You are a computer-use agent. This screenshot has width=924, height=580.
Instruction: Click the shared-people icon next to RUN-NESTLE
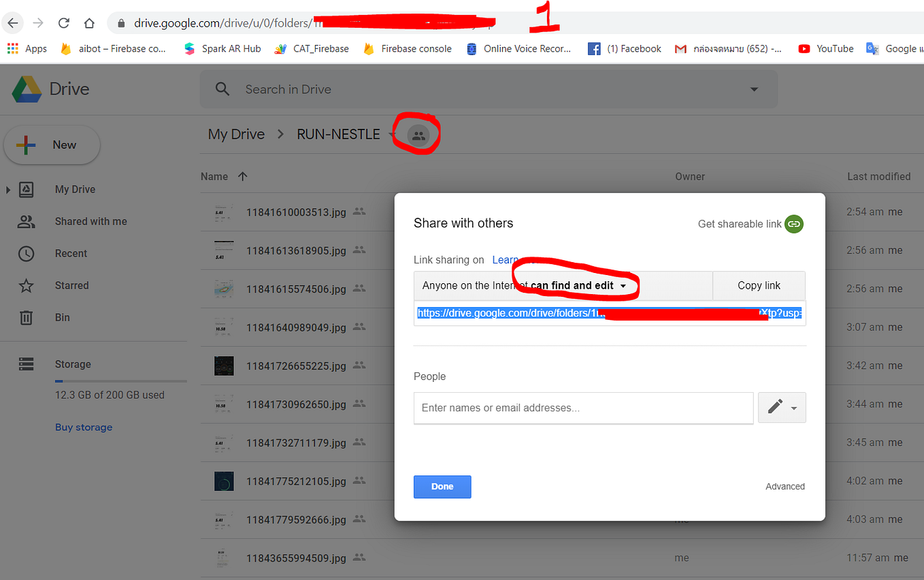[x=417, y=134]
